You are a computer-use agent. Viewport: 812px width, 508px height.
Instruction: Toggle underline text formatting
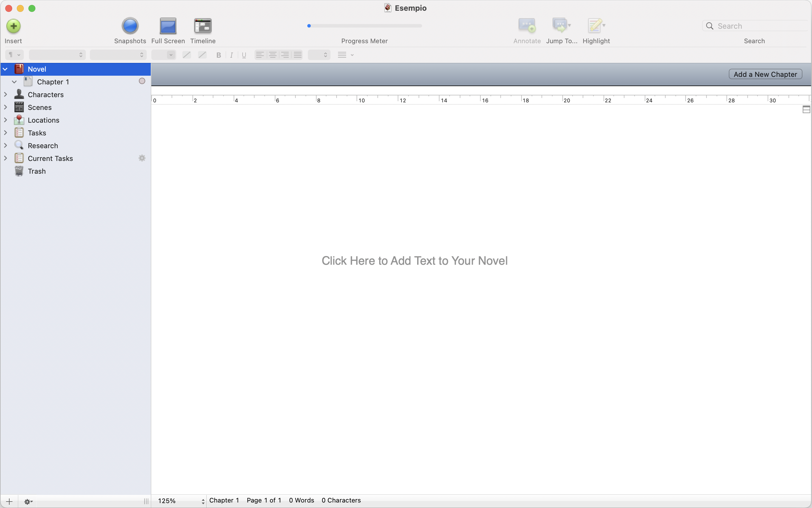244,55
